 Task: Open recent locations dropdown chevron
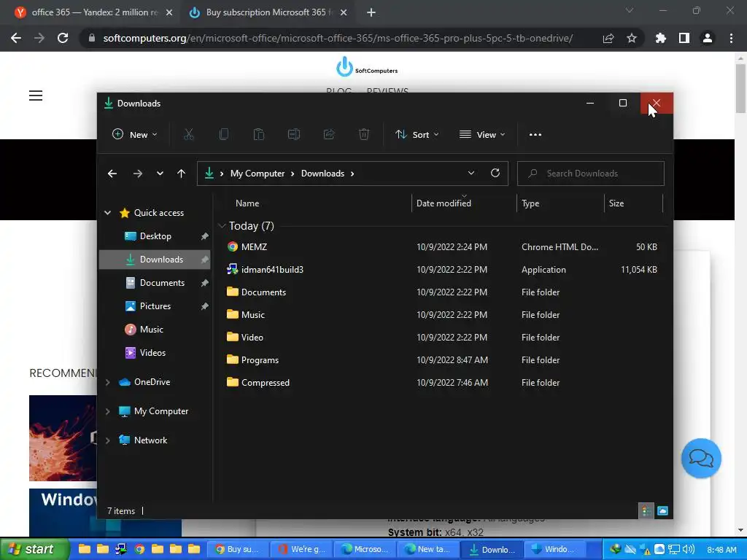tap(160, 174)
